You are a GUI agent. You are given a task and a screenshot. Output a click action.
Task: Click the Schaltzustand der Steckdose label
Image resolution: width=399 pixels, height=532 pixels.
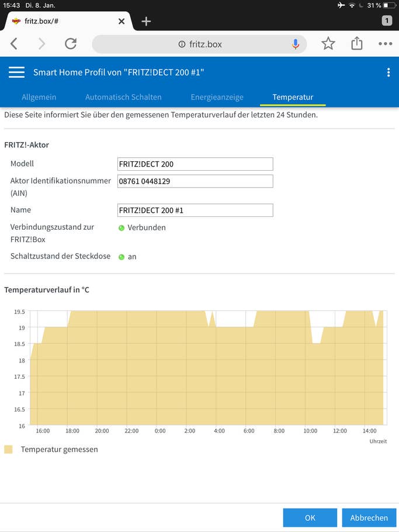(x=60, y=256)
